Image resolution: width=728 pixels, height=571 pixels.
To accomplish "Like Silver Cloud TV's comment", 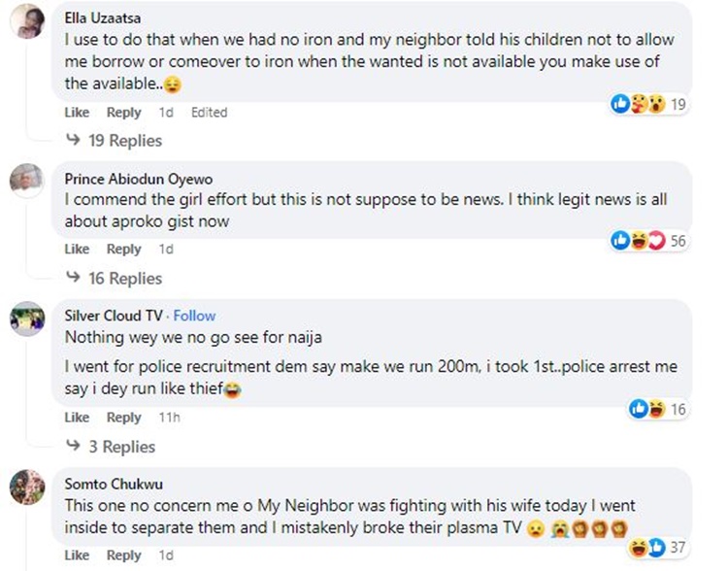I will [x=77, y=418].
